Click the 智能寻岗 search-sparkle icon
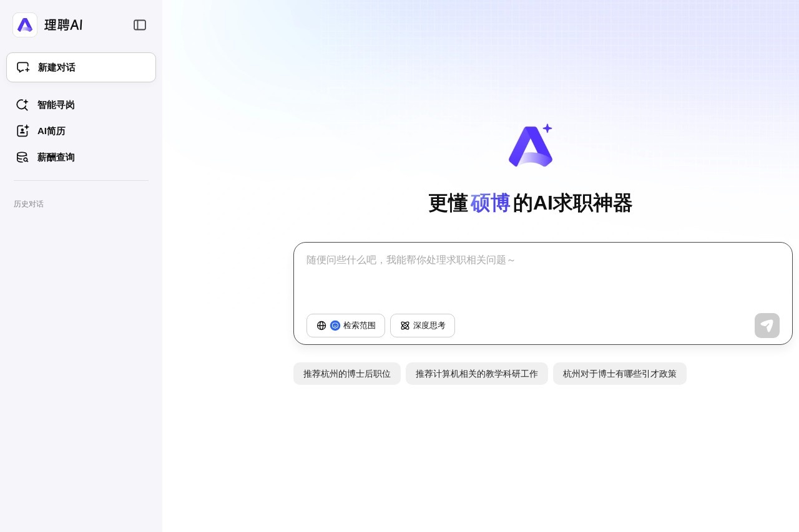 point(22,105)
